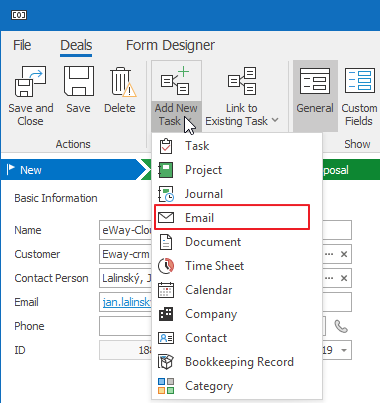The width and height of the screenshot is (380, 403).
Task: Clear the Customer field with X
Action: click(x=344, y=254)
